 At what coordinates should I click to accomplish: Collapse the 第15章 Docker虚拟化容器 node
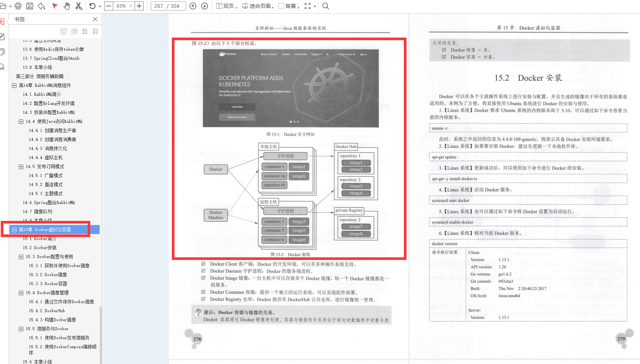pos(14,230)
